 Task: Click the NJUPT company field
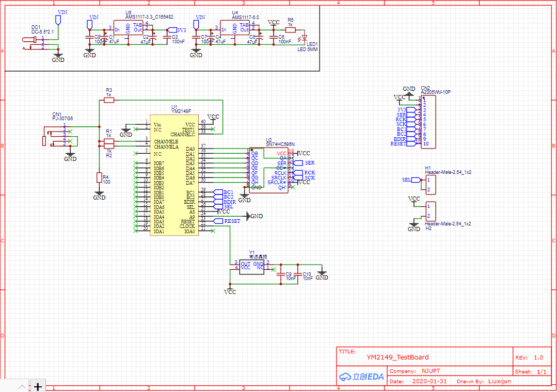point(431,371)
